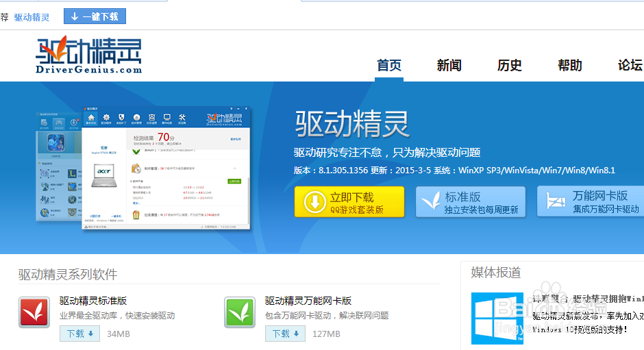Click the slogan 驱动研究专注不怠，只为解决驱动问题

(x=387, y=153)
